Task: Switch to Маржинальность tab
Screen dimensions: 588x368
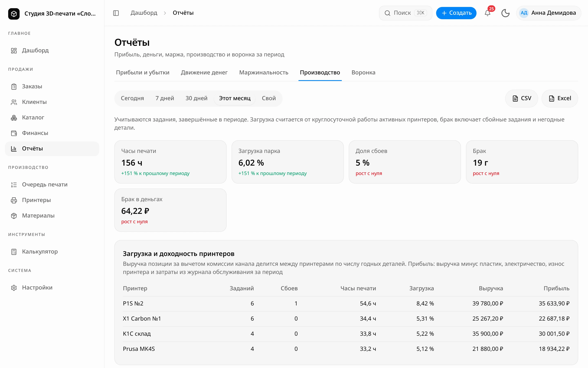Action: click(x=264, y=73)
